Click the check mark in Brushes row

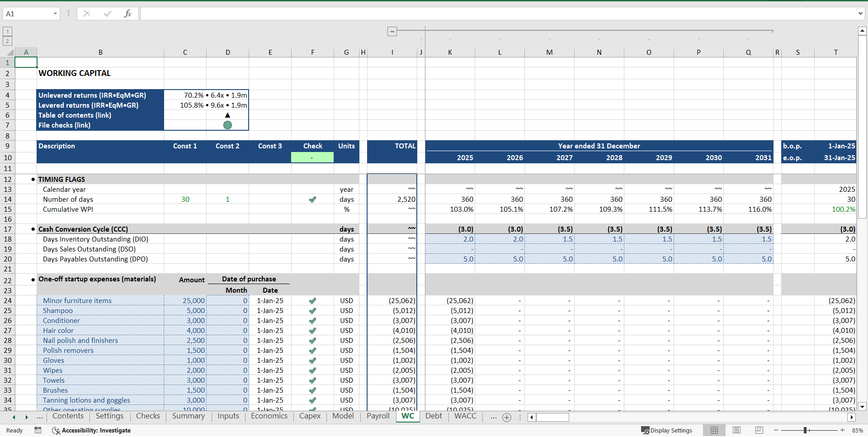click(x=312, y=390)
